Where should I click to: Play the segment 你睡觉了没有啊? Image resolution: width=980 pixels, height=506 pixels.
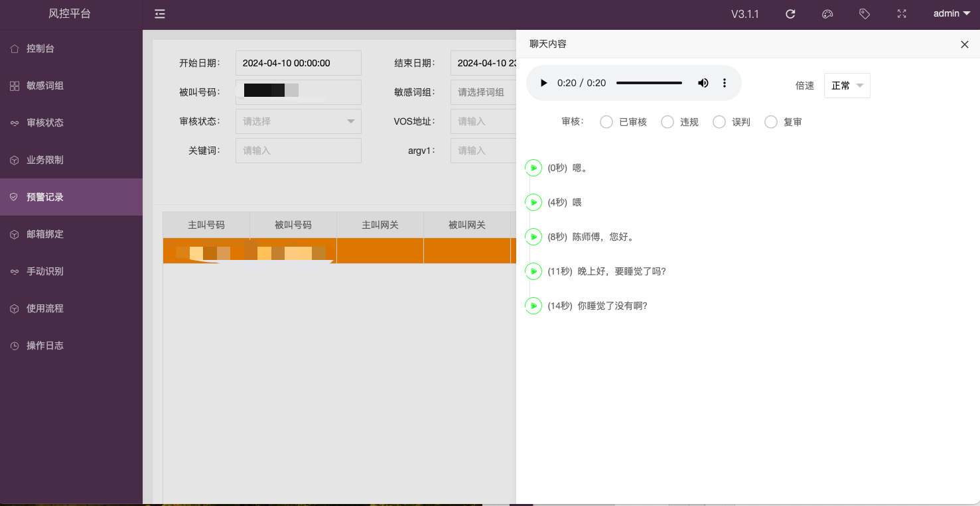(533, 306)
